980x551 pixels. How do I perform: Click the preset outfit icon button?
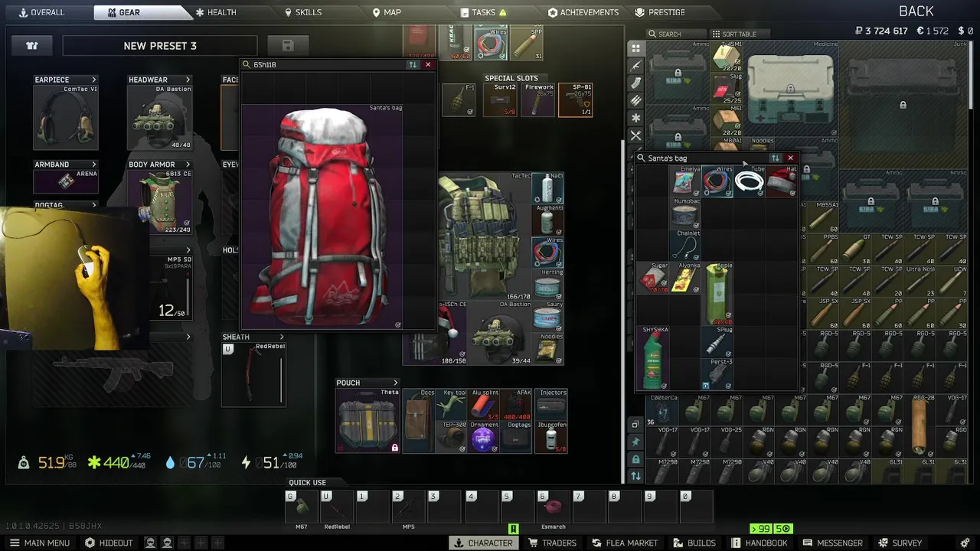pos(32,45)
